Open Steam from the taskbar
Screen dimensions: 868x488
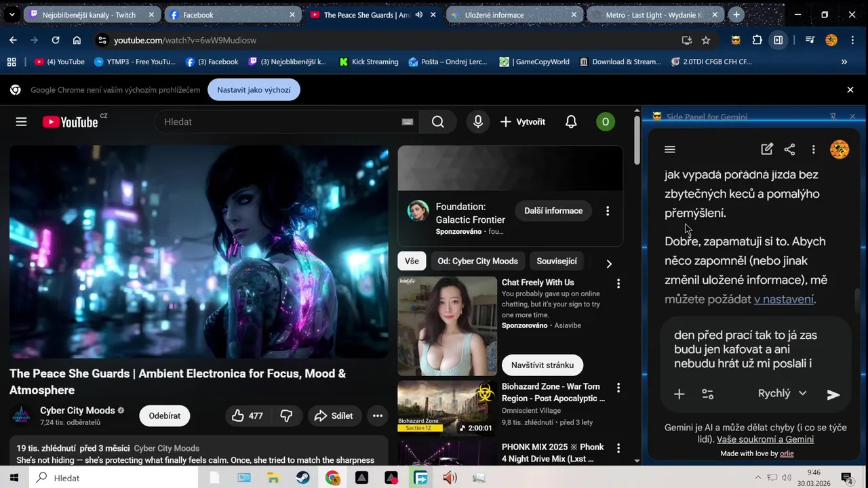[302, 478]
